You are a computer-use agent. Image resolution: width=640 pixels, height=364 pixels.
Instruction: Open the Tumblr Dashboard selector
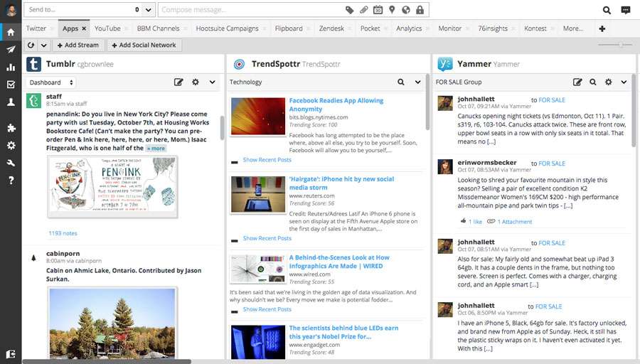pyautogui.click(x=51, y=82)
